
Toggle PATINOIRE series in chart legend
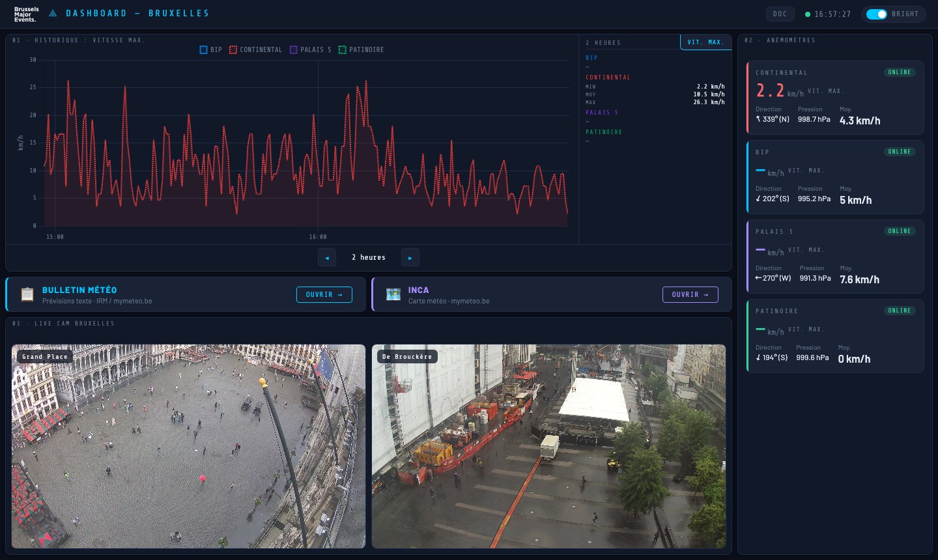[361, 49]
